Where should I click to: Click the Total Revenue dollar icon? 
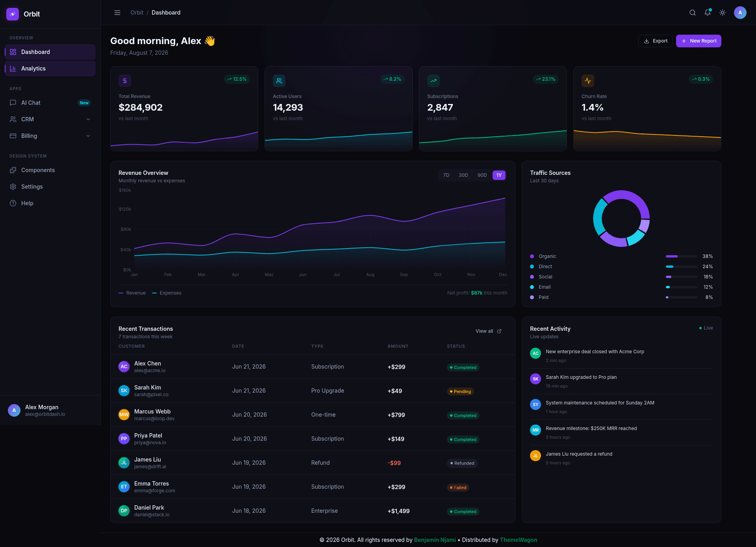pyautogui.click(x=125, y=81)
